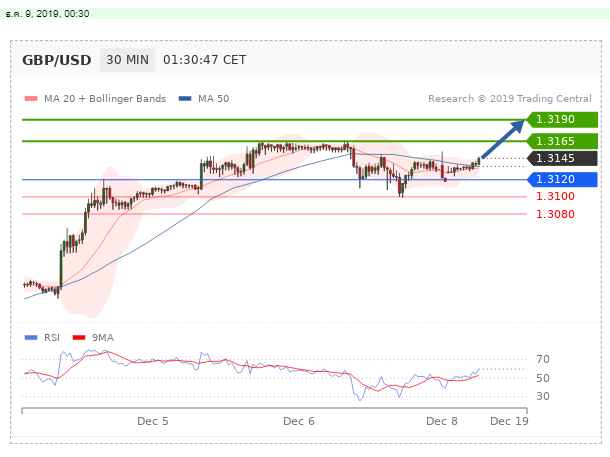Click the MA 50 blue legend swatch
This screenshot has width=610, height=457.
click(x=185, y=99)
